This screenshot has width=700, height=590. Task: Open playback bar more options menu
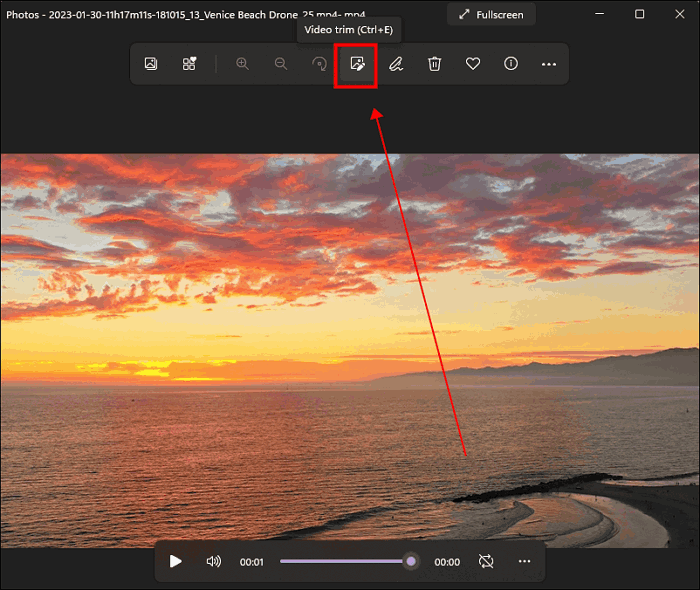[x=524, y=562]
